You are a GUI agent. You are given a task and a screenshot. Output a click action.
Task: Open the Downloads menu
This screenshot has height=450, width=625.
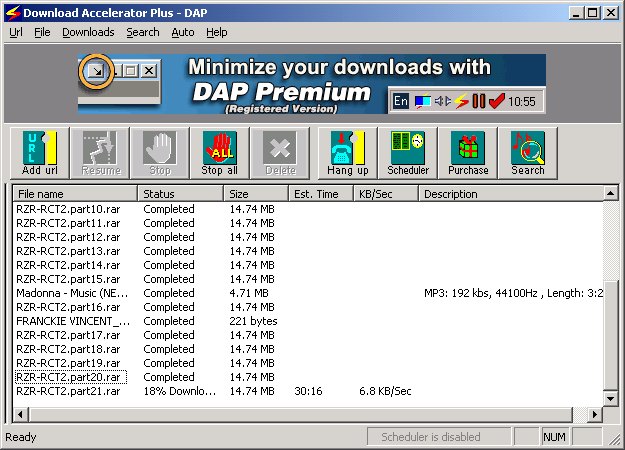pyautogui.click(x=88, y=32)
